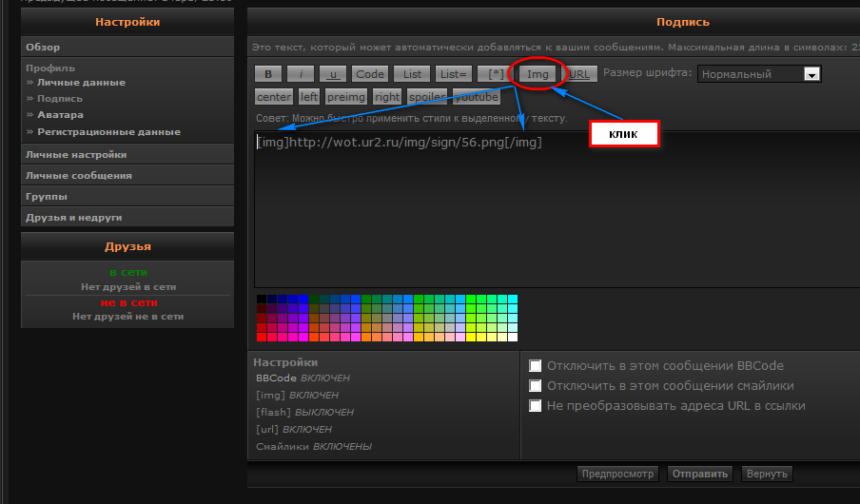Insert List= ordered list tag
The height and width of the screenshot is (504, 860).
click(x=454, y=74)
